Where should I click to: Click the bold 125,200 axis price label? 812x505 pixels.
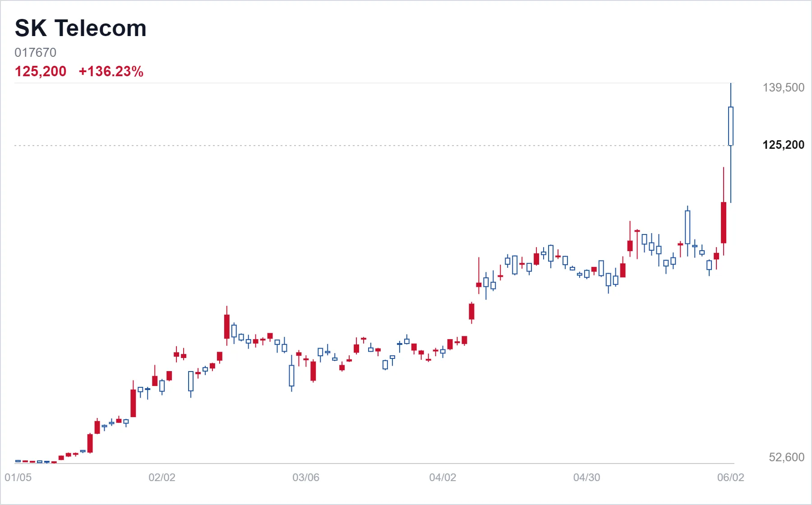click(783, 145)
